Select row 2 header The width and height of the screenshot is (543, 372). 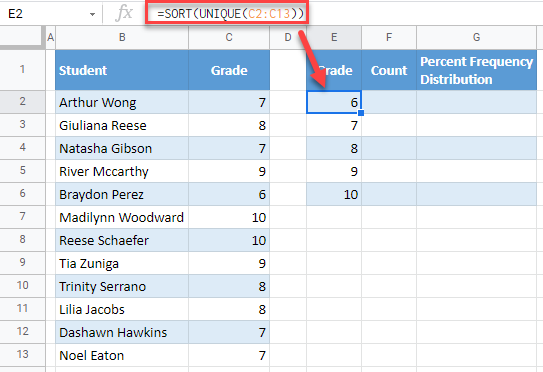[x=23, y=102]
